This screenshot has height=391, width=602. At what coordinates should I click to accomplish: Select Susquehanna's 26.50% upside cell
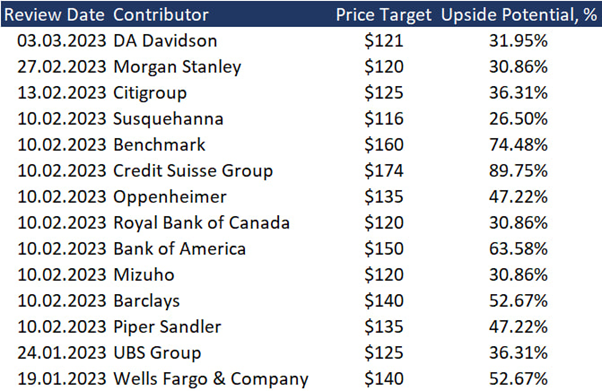tap(518, 119)
